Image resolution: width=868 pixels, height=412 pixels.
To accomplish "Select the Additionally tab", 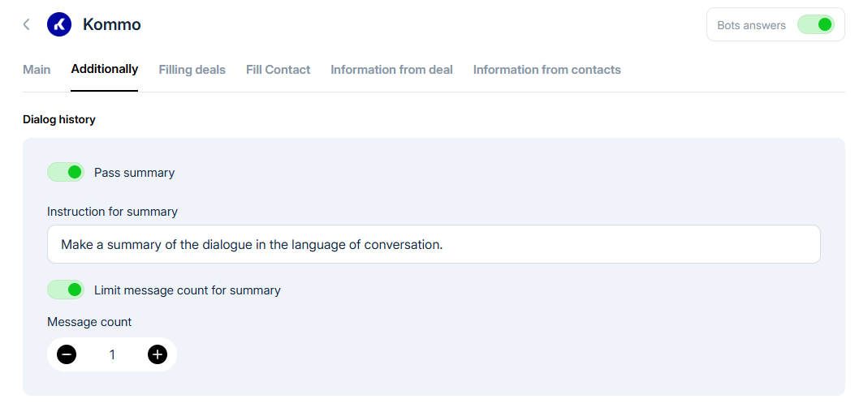I will point(105,70).
